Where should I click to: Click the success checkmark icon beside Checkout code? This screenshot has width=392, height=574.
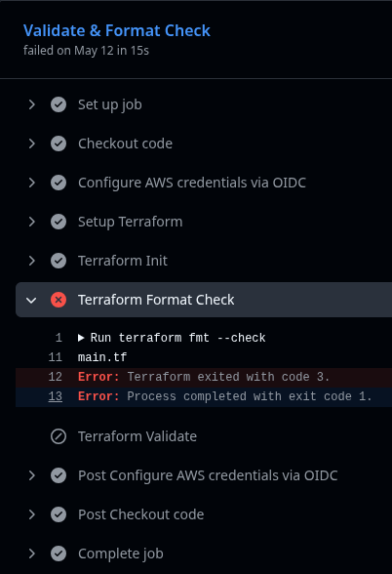59,143
